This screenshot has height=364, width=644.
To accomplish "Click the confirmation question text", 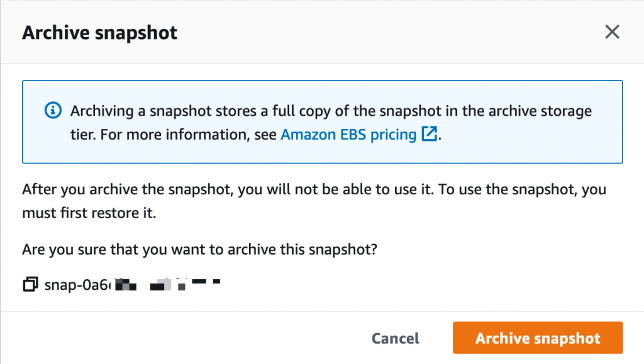I will [x=199, y=249].
